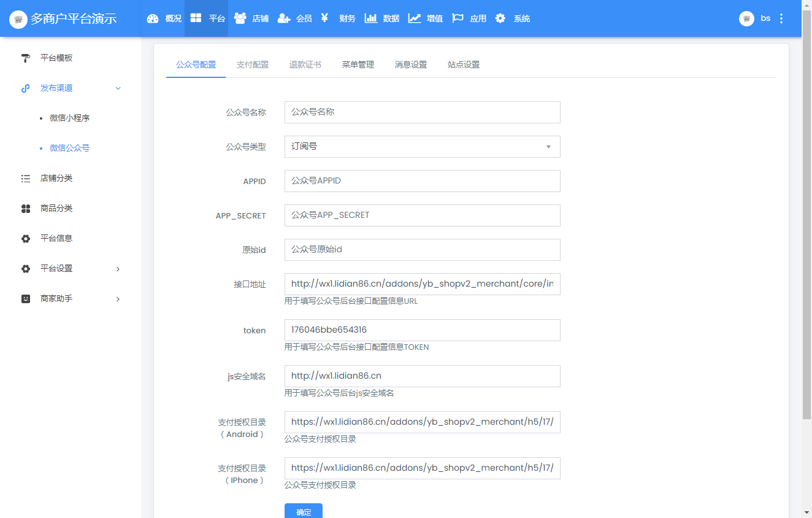Focus the APP_SECRET input field
The height and width of the screenshot is (518, 812).
point(423,215)
